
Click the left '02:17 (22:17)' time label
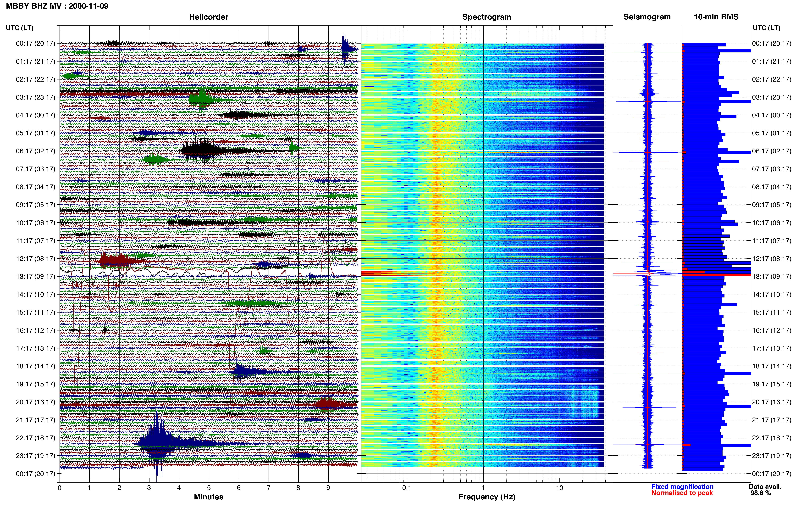[x=36, y=79]
